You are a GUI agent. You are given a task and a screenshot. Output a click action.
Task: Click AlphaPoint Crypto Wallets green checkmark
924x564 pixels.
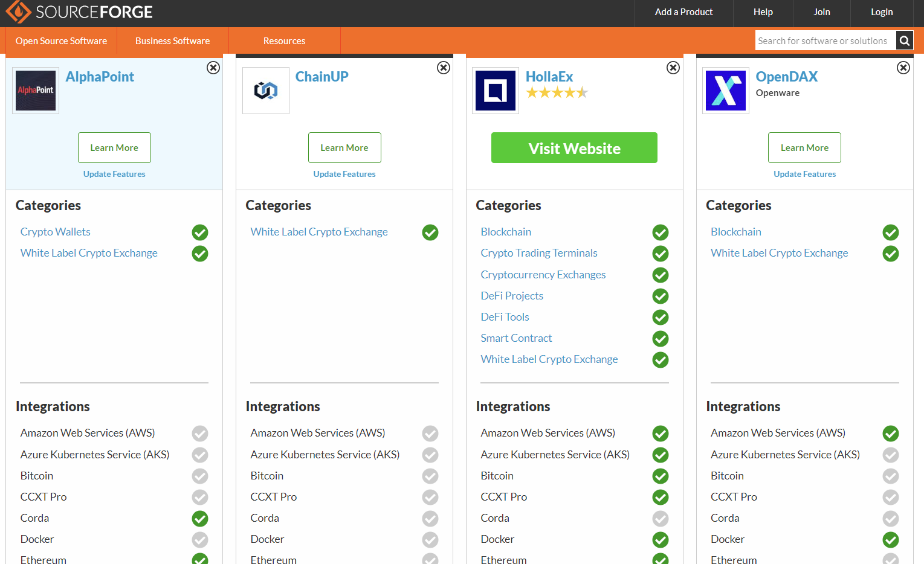[200, 232]
